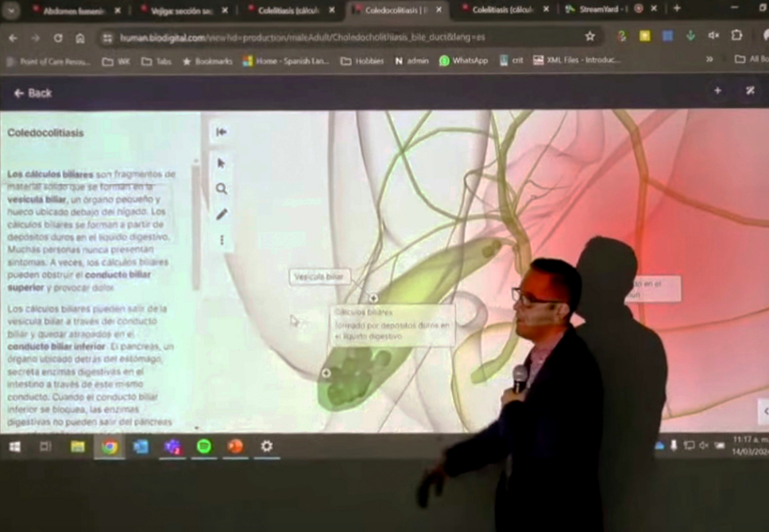Image resolution: width=769 pixels, height=532 pixels.
Task: Open the WhatsApp bookmark
Action: [x=463, y=61]
